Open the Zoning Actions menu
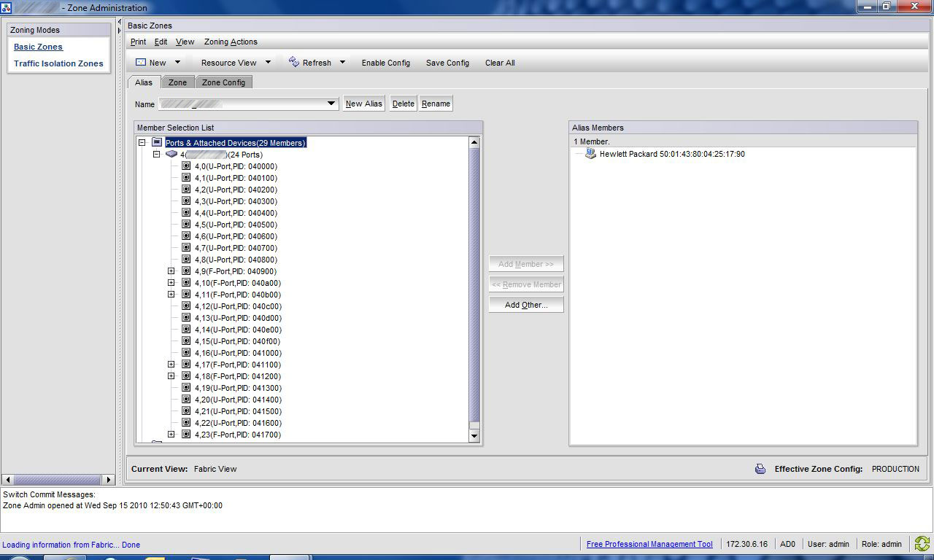The height and width of the screenshot is (560, 934). pos(231,42)
